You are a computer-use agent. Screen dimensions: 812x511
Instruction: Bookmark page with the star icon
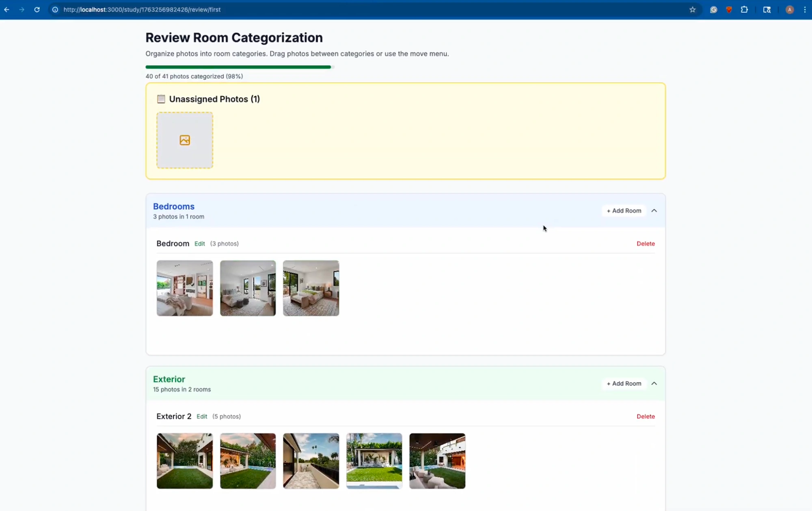[693, 10]
